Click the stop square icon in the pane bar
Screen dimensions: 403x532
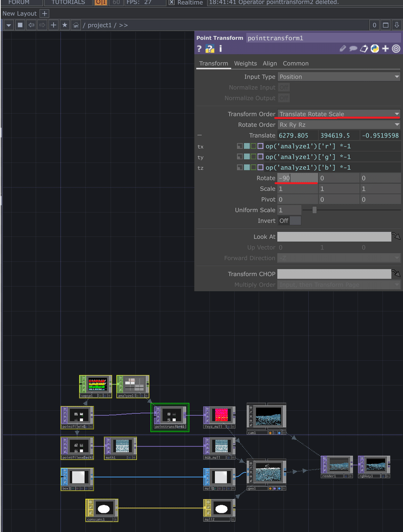tap(20, 25)
